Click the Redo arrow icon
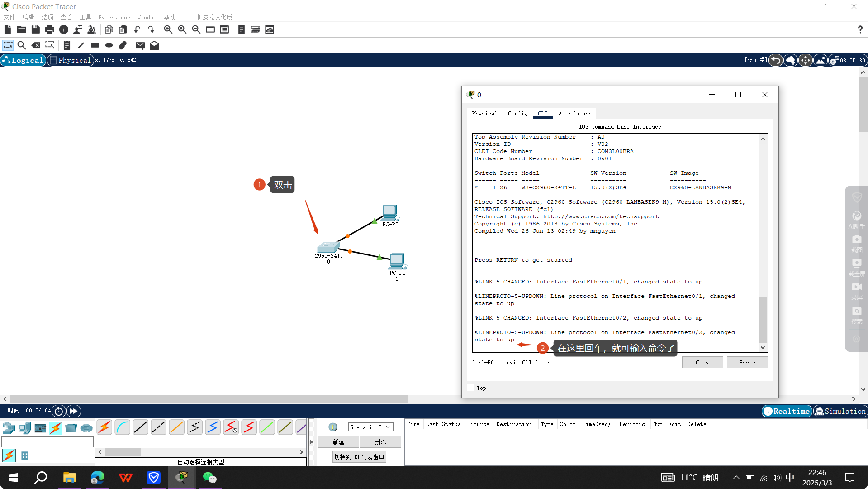Image resolution: width=868 pixels, height=489 pixels. click(151, 30)
